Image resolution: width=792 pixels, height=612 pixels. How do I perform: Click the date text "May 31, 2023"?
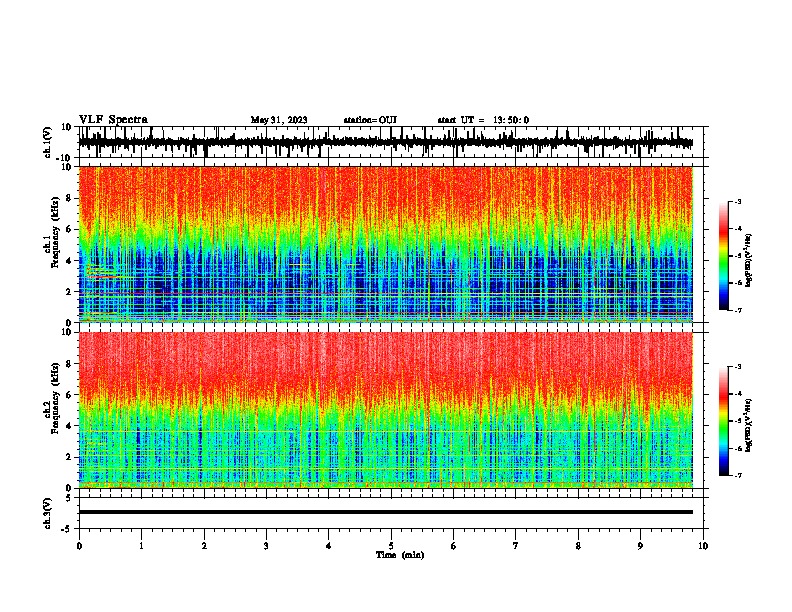pyautogui.click(x=279, y=120)
